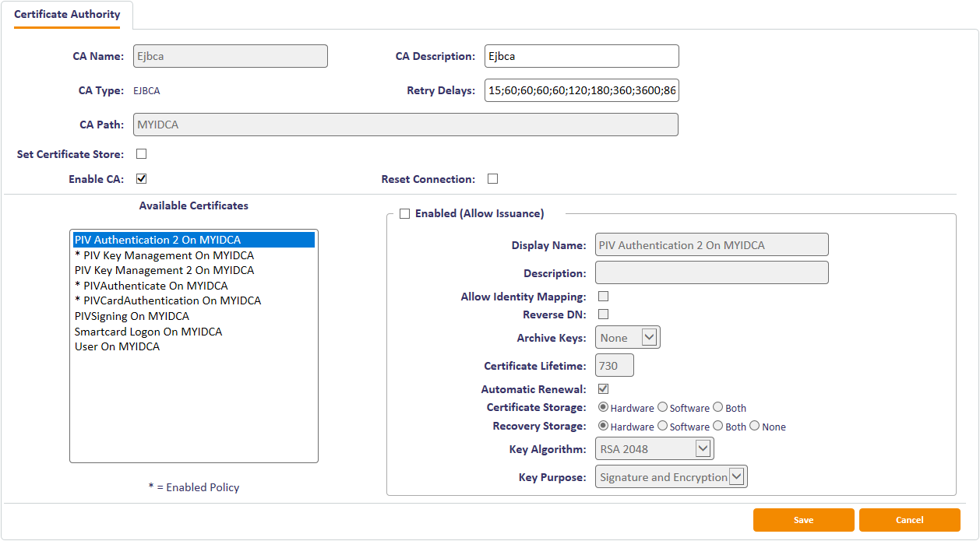
Task: Click the Cancel button
Action: (x=909, y=520)
